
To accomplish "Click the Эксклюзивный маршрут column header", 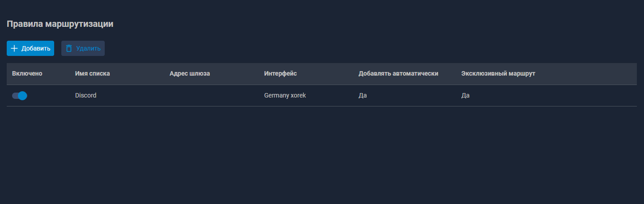I will click(x=498, y=74).
